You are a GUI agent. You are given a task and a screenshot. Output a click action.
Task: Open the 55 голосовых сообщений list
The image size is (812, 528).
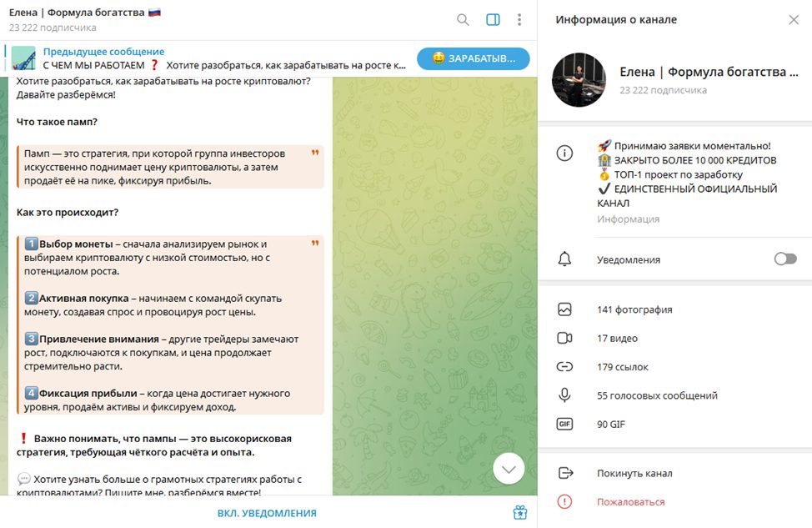[674, 395]
